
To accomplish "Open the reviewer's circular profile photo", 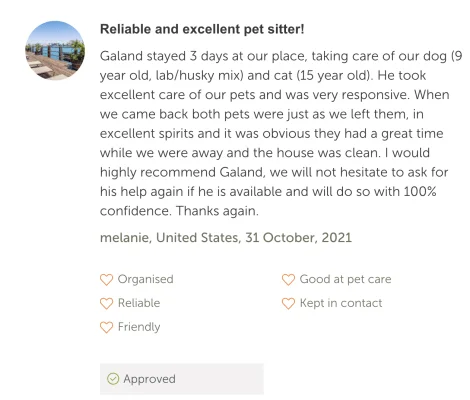I will click(55, 50).
